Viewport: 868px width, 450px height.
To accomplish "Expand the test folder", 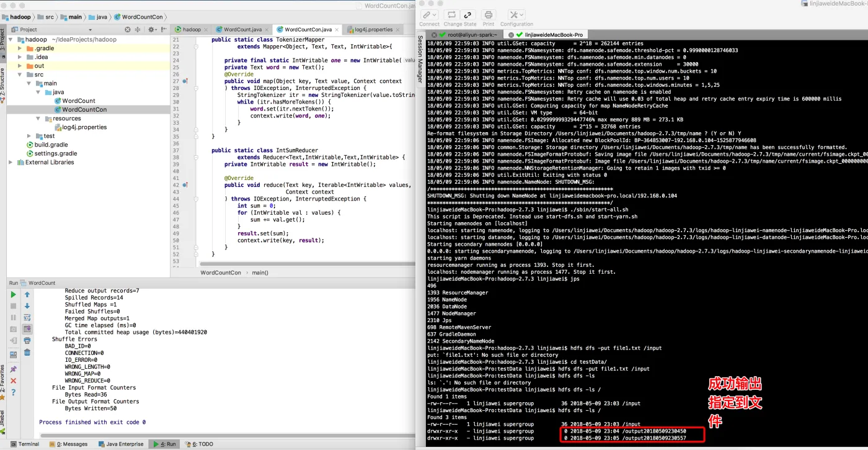I will pos(29,136).
